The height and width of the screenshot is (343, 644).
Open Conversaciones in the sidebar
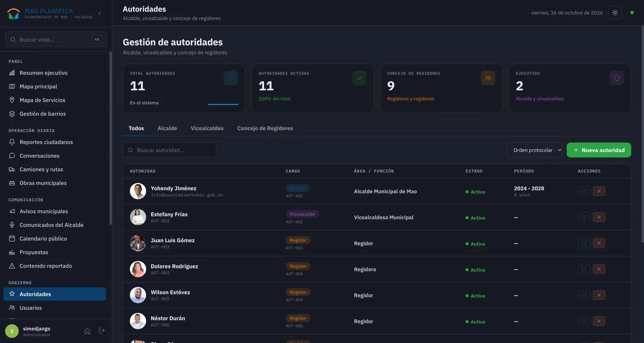[x=55, y=156]
